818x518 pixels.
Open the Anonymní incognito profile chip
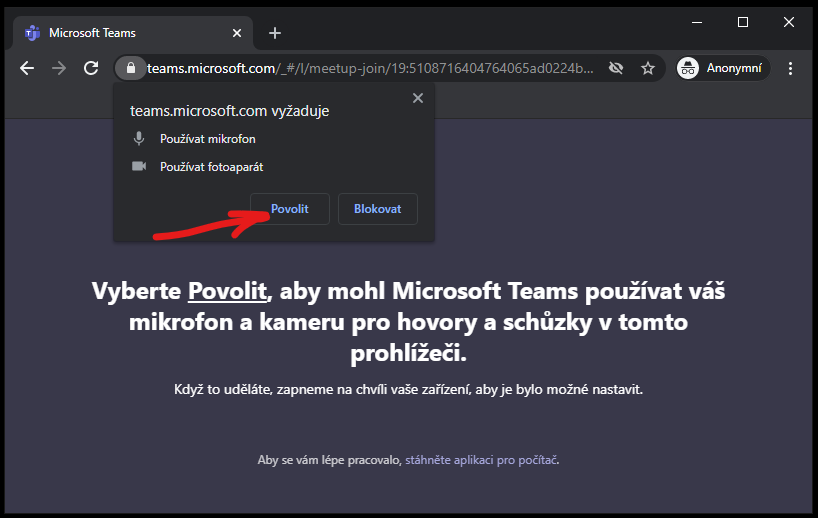[723, 68]
